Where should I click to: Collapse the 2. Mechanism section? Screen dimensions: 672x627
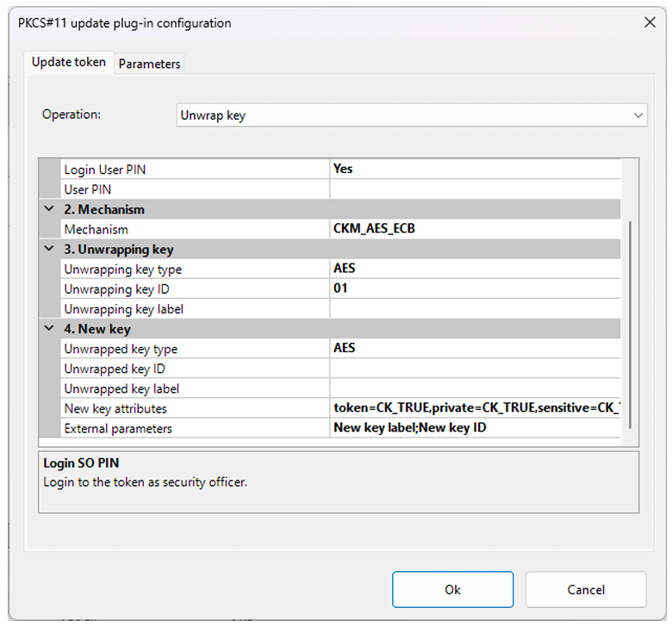[x=49, y=209]
